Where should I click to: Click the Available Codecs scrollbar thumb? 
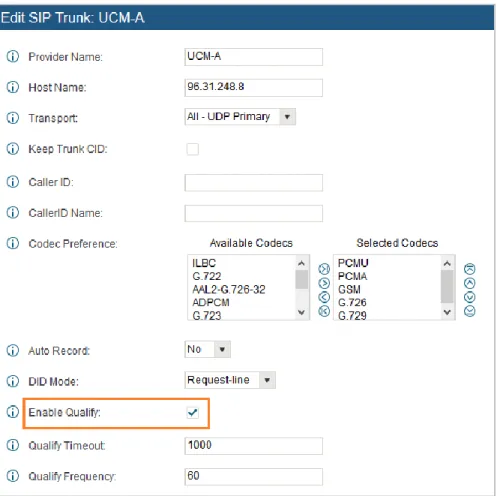[302, 279]
